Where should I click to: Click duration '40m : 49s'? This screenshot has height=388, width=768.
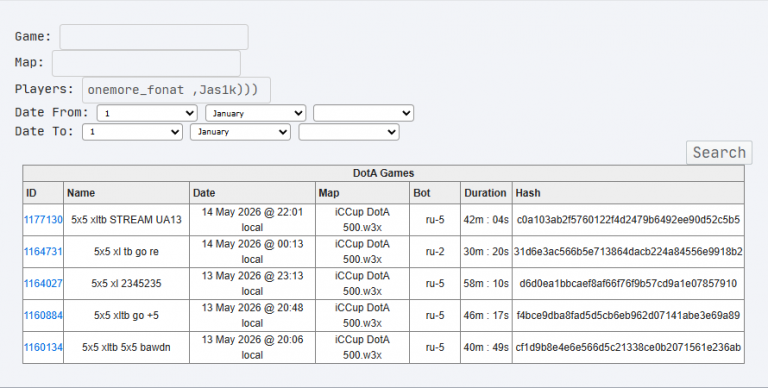tap(486, 347)
